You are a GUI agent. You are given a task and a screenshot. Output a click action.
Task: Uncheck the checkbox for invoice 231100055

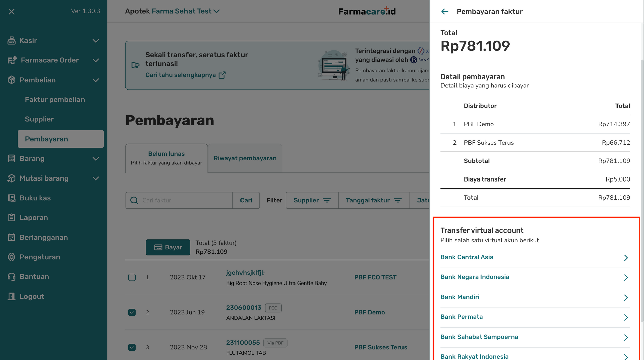click(132, 347)
